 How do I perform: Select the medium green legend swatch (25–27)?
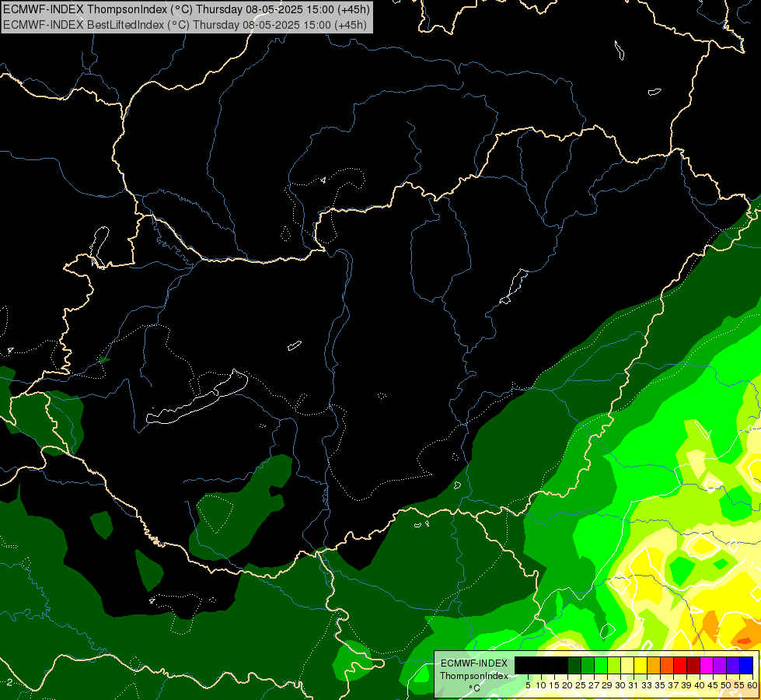(588, 665)
